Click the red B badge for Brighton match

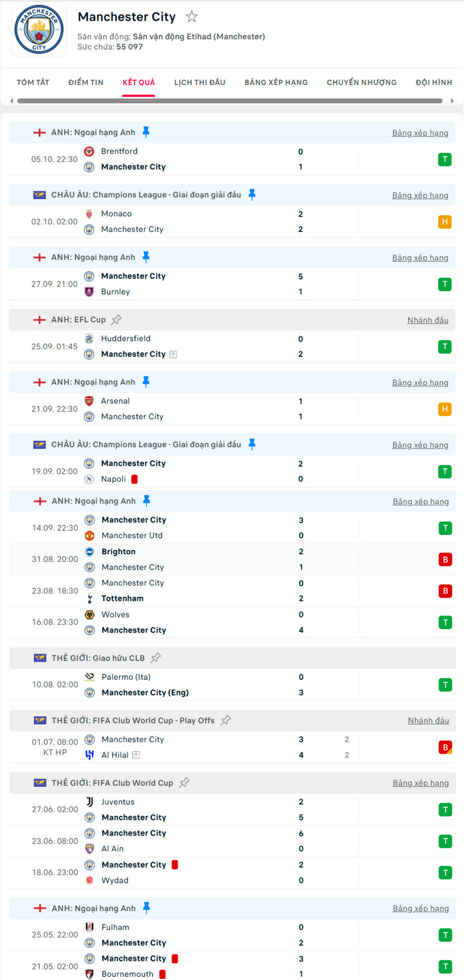(445, 559)
